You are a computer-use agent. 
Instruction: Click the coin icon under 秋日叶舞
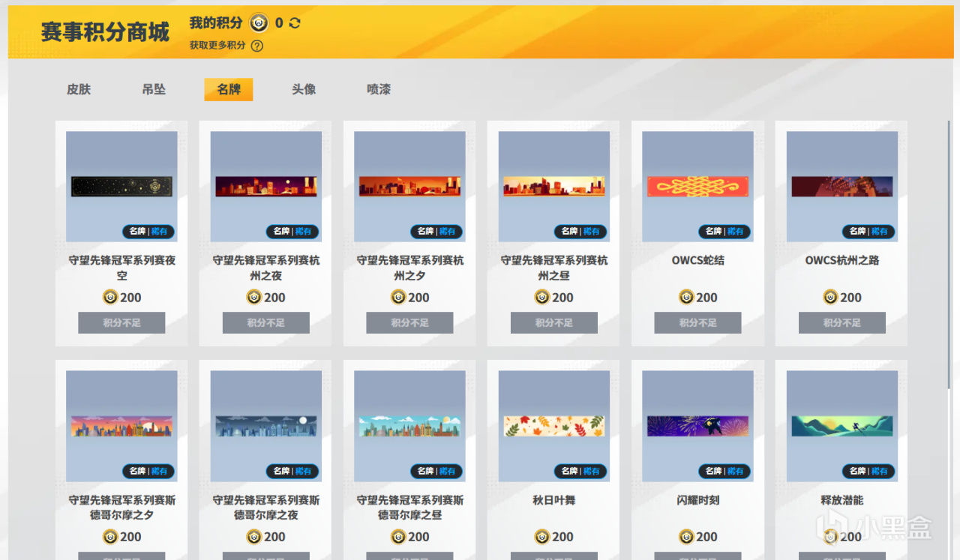[x=542, y=537]
